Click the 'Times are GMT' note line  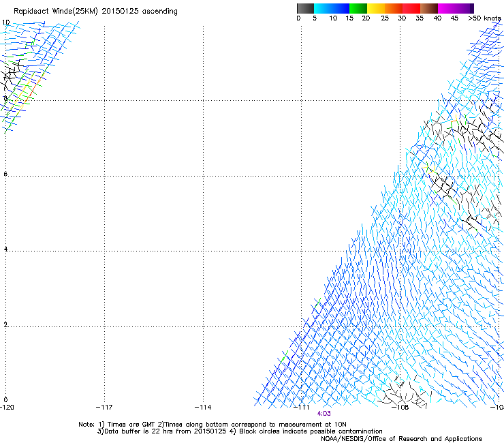coord(212,425)
